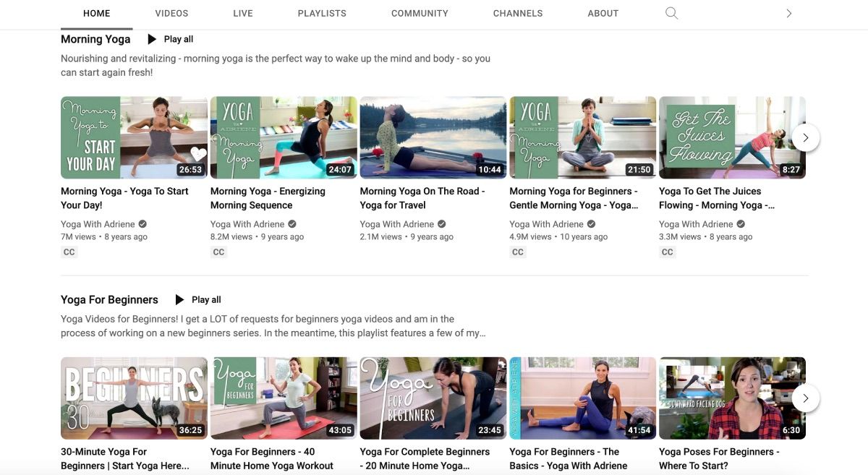868x475 pixels.
Task: Expand more Yoga For Beginners videos with the right arrow
Action: click(x=805, y=397)
